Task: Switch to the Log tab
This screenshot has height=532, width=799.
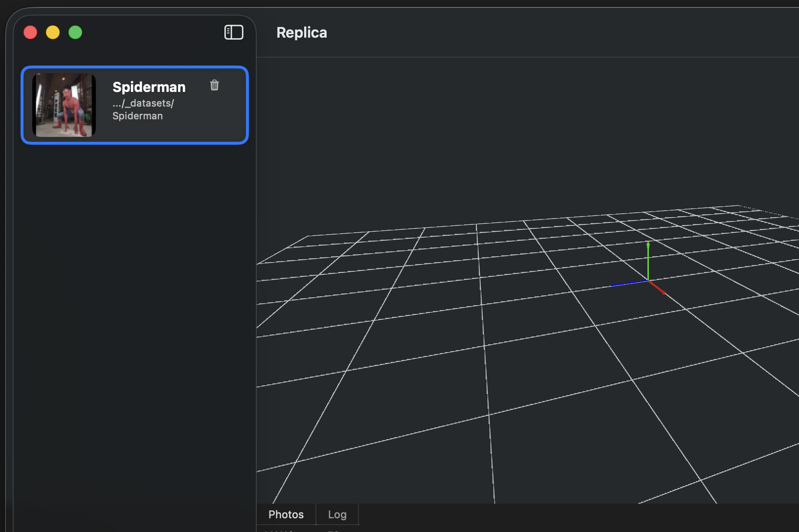Action: coord(337,514)
